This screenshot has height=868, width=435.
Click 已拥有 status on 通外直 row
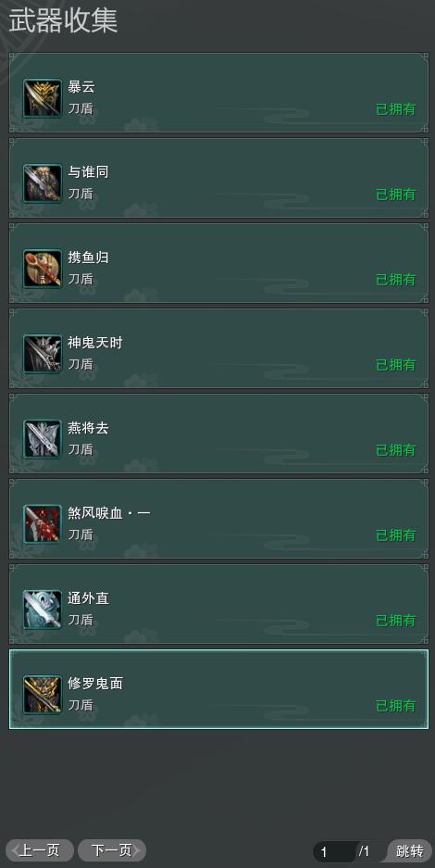point(396,621)
